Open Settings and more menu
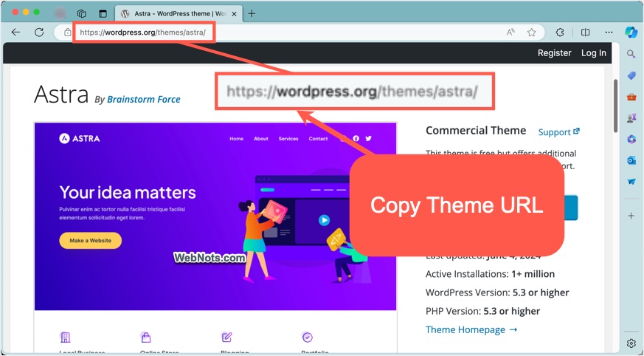The height and width of the screenshot is (356, 644). (x=609, y=32)
